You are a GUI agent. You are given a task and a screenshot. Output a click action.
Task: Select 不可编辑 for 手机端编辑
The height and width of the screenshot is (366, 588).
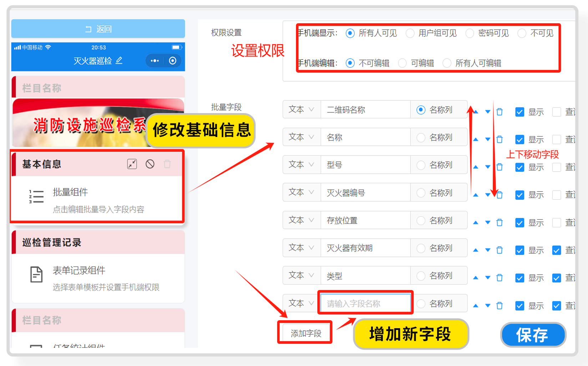pyautogui.click(x=350, y=63)
